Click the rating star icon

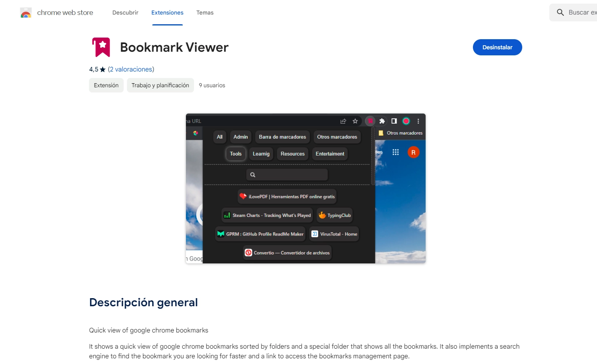click(103, 69)
